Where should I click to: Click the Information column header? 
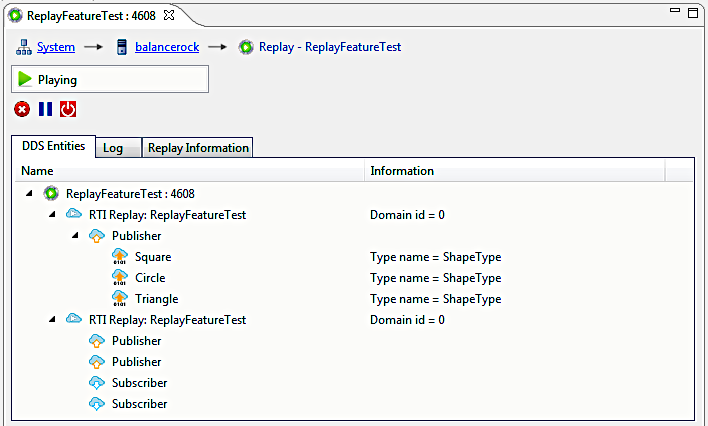(515, 171)
